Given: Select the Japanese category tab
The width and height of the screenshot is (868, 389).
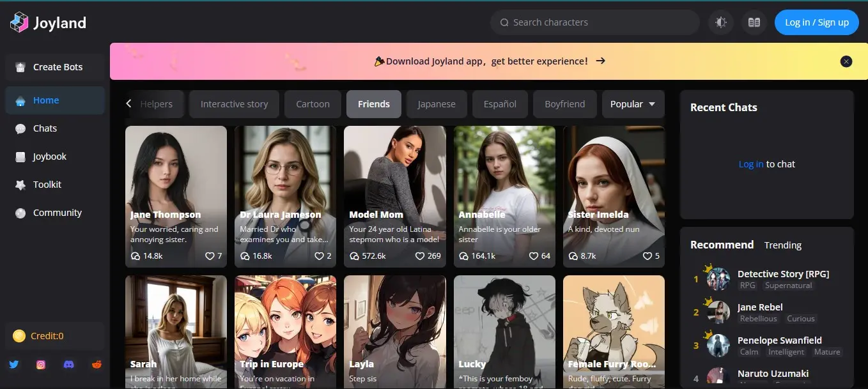Looking at the screenshot, I should [x=437, y=104].
